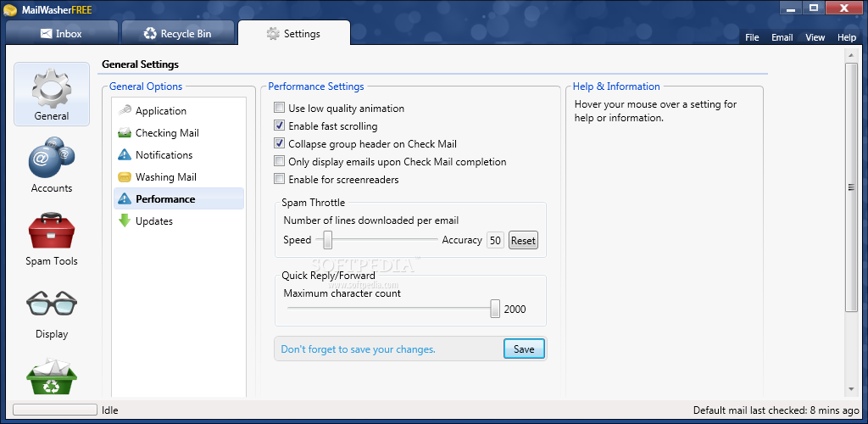Open Accounts settings globe icon
Viewport: 868px width, 424px height.
click(x=52, y=158)
